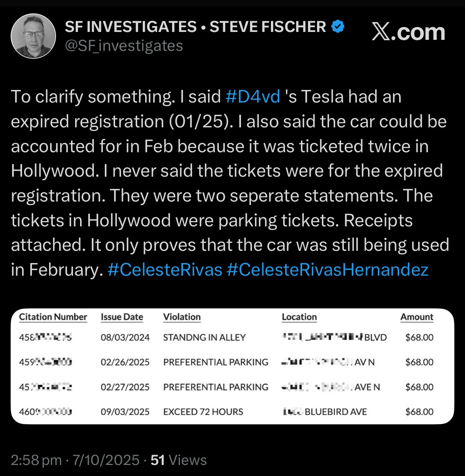
Task: Click the Citation Number column header
Action: (53, 317)
